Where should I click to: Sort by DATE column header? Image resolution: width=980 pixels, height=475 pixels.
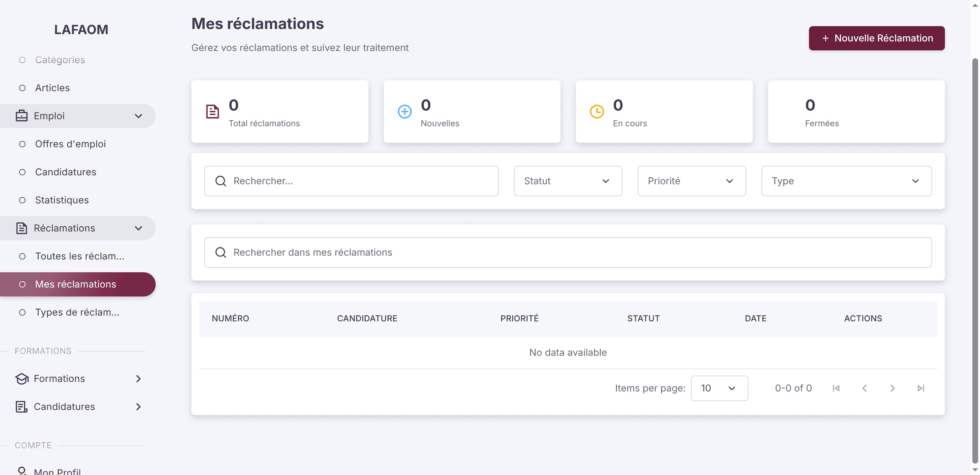(755, 318)
